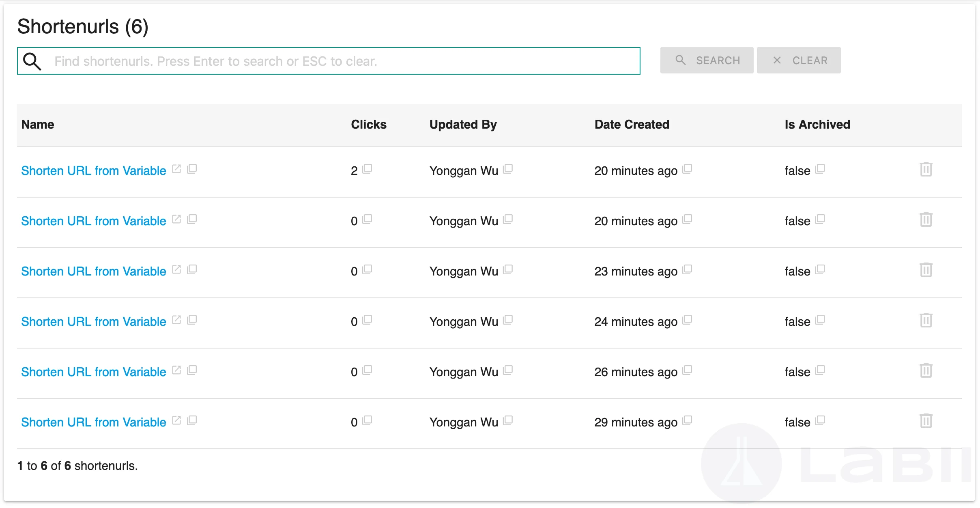980x508 pixels.
Task: Sort by the Is Archived column header
Action: 817,124
